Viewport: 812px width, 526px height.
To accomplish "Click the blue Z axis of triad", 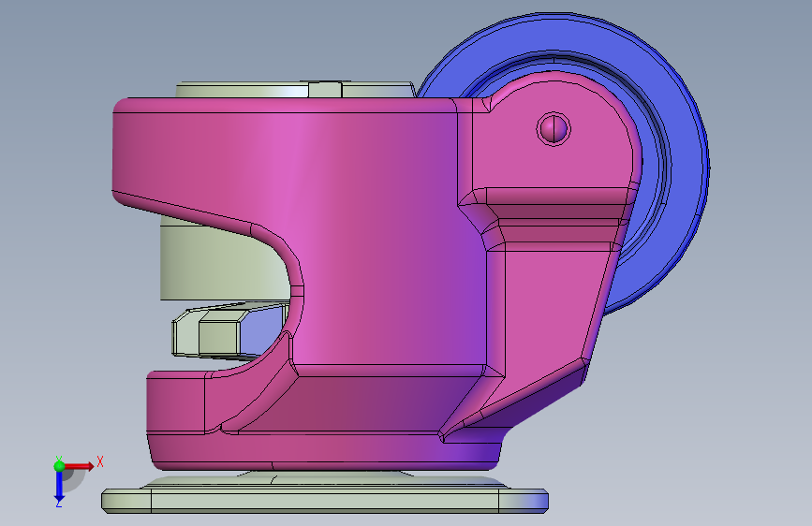I will pyautogui.click(x=59, y=488).
